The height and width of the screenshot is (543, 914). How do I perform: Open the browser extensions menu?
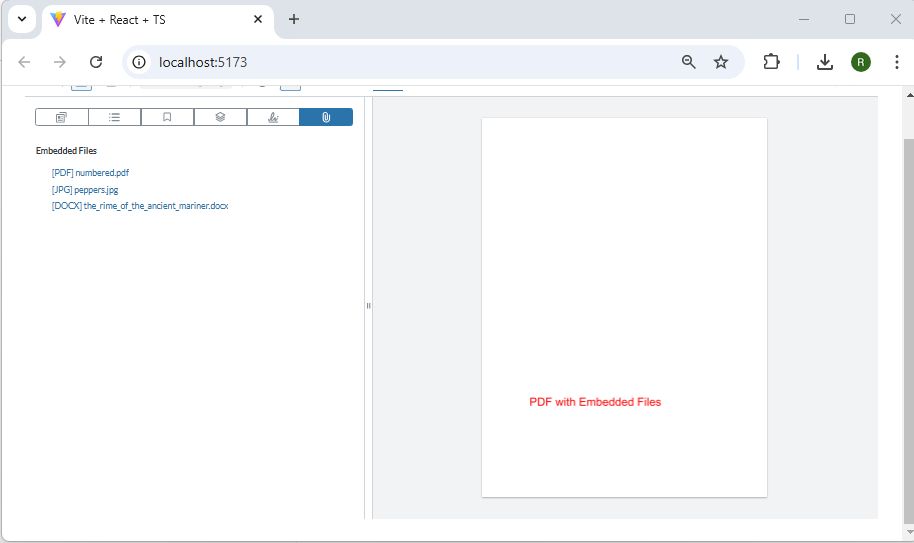pyautogui.click(x=771, y=62)
